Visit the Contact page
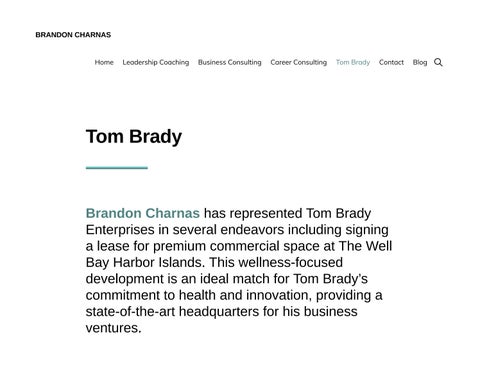480x371 pixels. (391, 62)
